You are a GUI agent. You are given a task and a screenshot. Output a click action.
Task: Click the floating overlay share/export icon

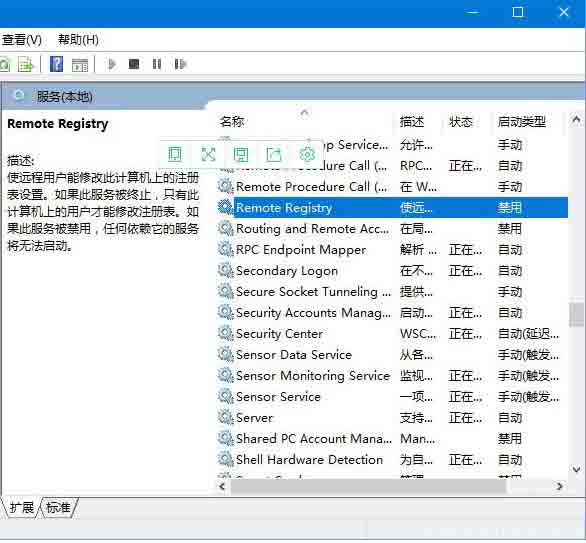(x=274, y=154)
